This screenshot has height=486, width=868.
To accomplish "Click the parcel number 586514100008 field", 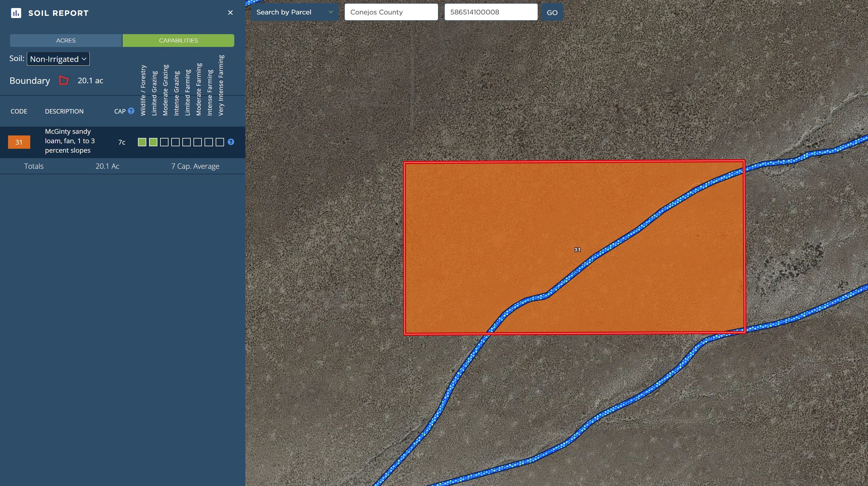I will click(490, 12).
